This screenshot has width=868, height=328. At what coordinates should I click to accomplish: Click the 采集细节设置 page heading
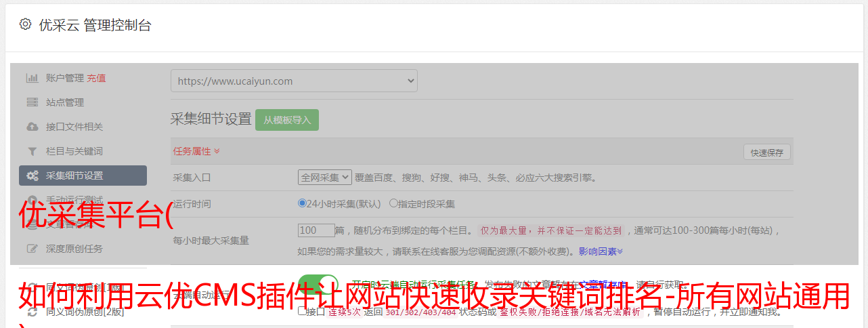(x=211, y=119)
